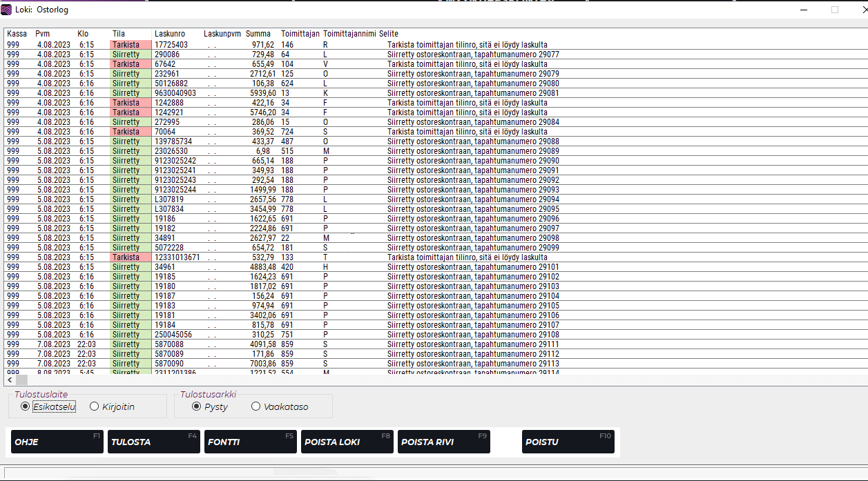
Task: Open the FONTTI font settings
Action: click(250, 442)
